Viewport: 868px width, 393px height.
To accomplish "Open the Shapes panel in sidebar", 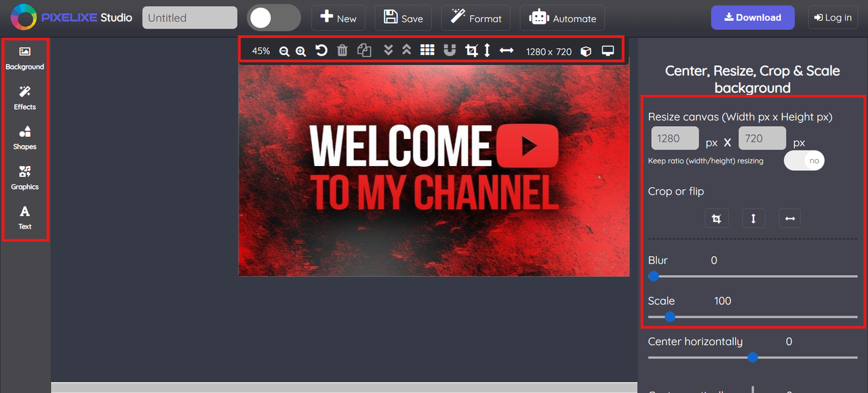I will pyautogui.click(x=25, y=138).
